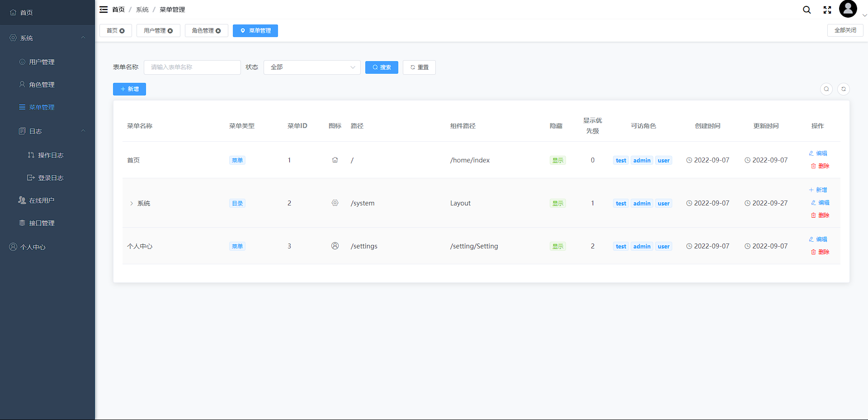Focus the 表单名称 input field
This screenshot has width=868, height=420.
point(192,67)
